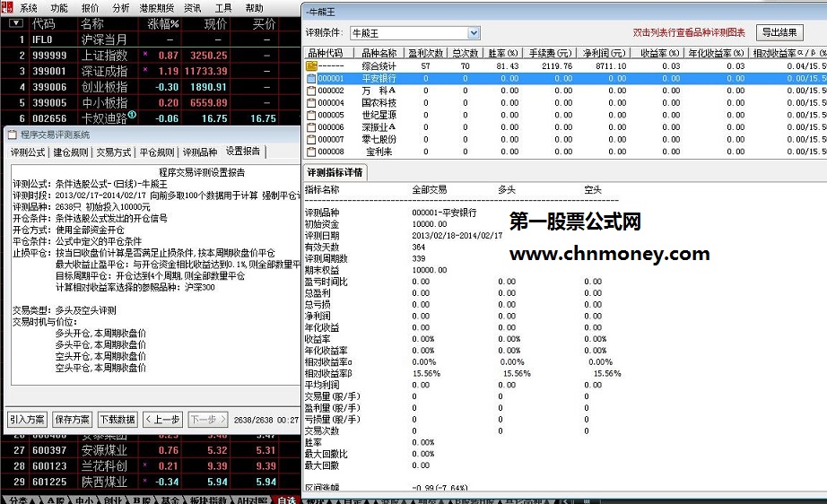Select the 创业板指 quote row
Image resolution: width=827 pixels, height=504 pixels.
pyautogui.click(x=150, y=87)
